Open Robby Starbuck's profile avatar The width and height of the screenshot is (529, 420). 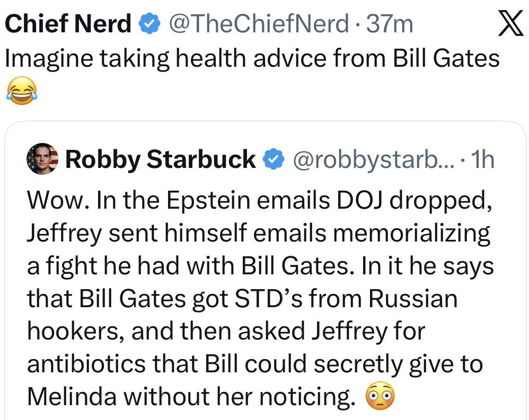[42, 159]
